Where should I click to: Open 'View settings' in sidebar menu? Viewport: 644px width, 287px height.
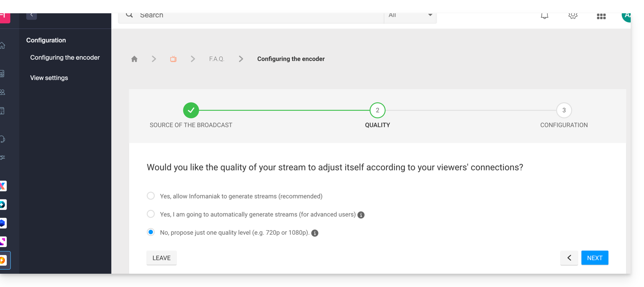pyautogui.click(x=49, y=78)
